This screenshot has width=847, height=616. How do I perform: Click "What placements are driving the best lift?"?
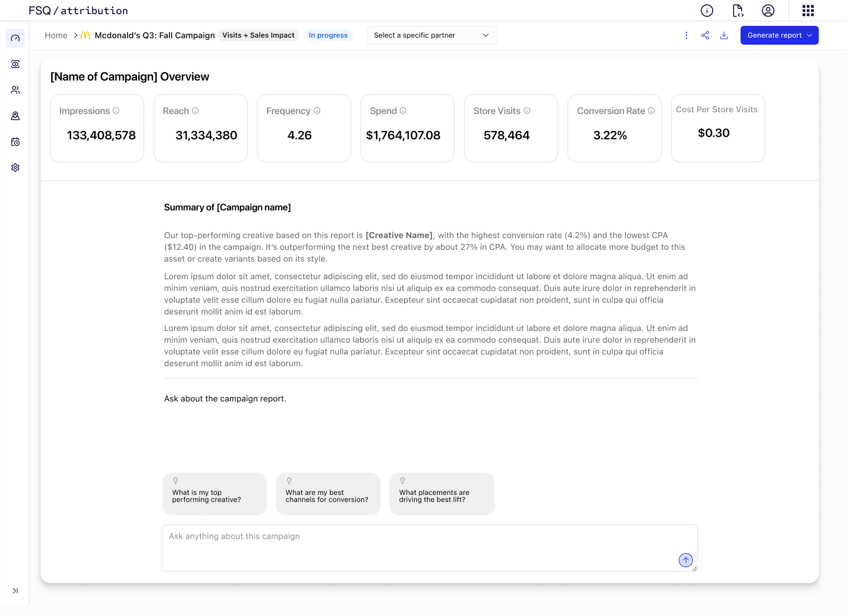(441, 494)
